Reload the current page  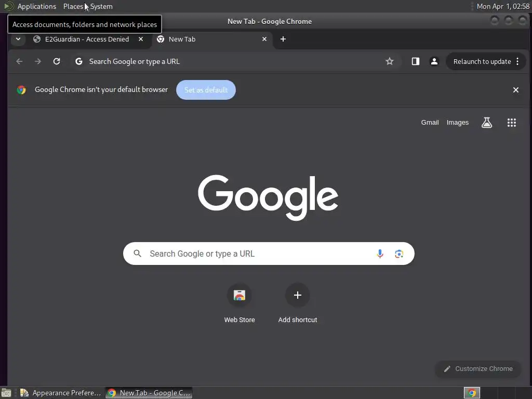pos(57,61)
